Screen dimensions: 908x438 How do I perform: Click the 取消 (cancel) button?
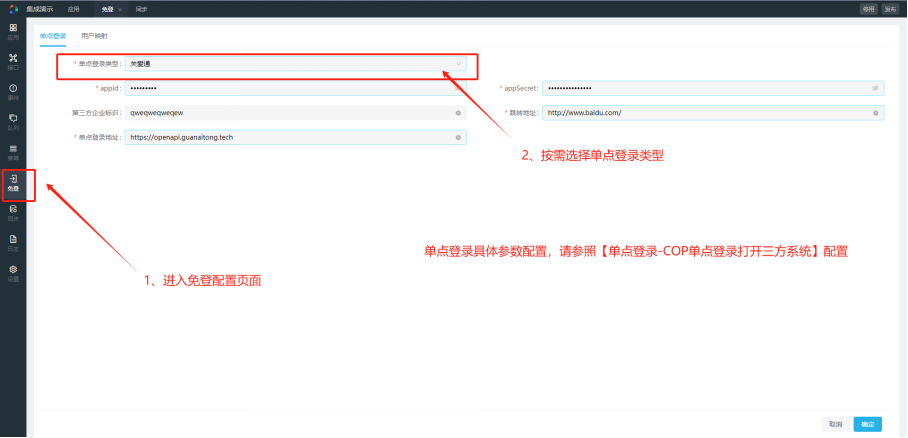(836, 424)
